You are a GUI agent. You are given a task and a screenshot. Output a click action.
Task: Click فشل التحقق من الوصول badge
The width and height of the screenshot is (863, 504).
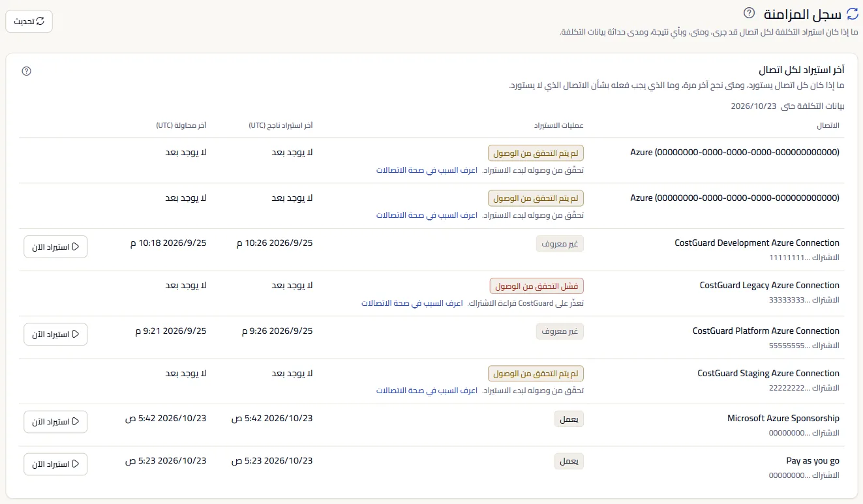pyautogui.click(x=537, y=286)
